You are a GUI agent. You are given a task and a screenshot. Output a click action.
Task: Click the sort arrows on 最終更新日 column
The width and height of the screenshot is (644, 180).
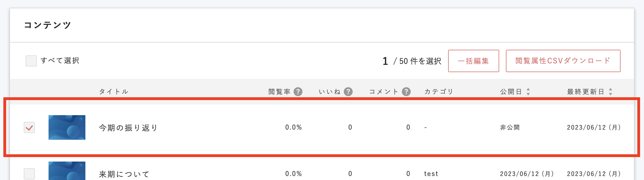coord(611,91)
